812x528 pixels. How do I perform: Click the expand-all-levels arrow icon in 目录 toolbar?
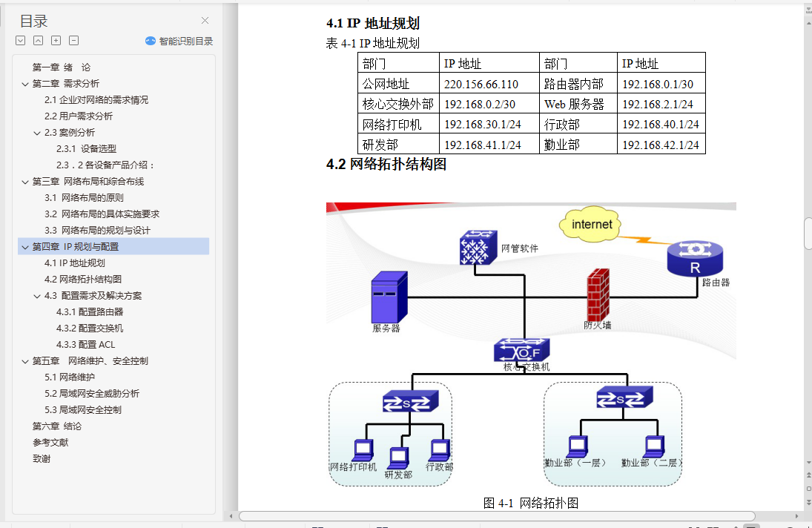click(20, 40)
